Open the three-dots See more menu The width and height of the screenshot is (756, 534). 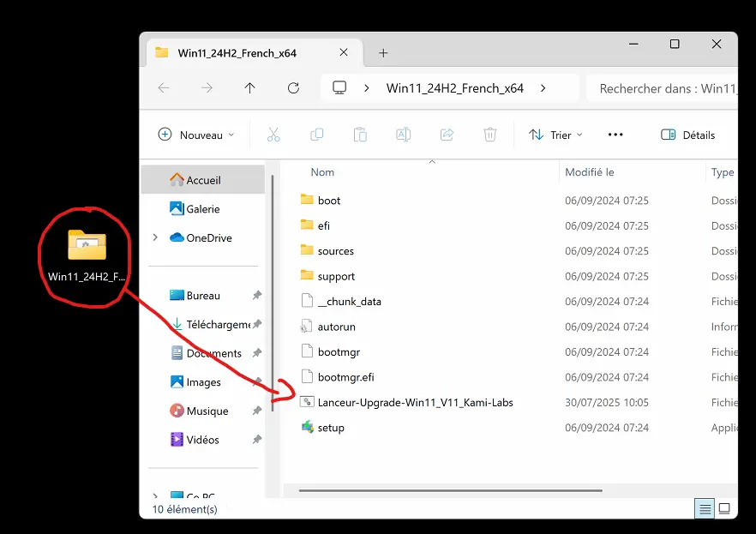coord(615,135)
